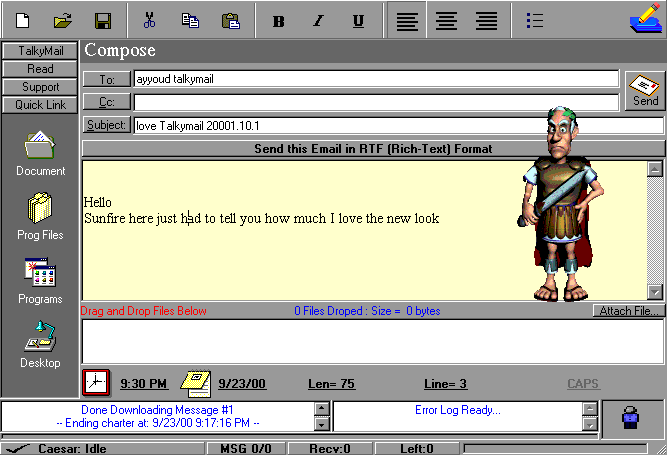The width and height of the screenshot is (667, 455).
Task: Click the Subject: button
Action: coord(107,125)
